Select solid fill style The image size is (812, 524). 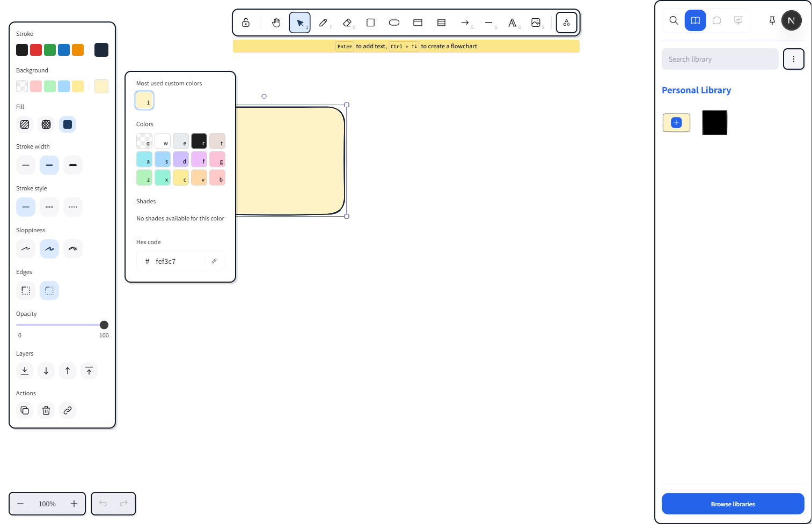[x=68, y=124]
